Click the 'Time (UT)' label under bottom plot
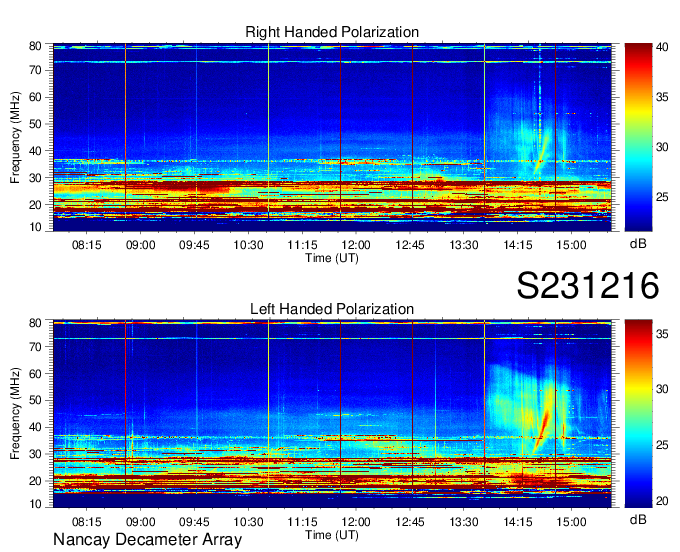The width and height of the screenshot is (680, 552). [332, 535]
